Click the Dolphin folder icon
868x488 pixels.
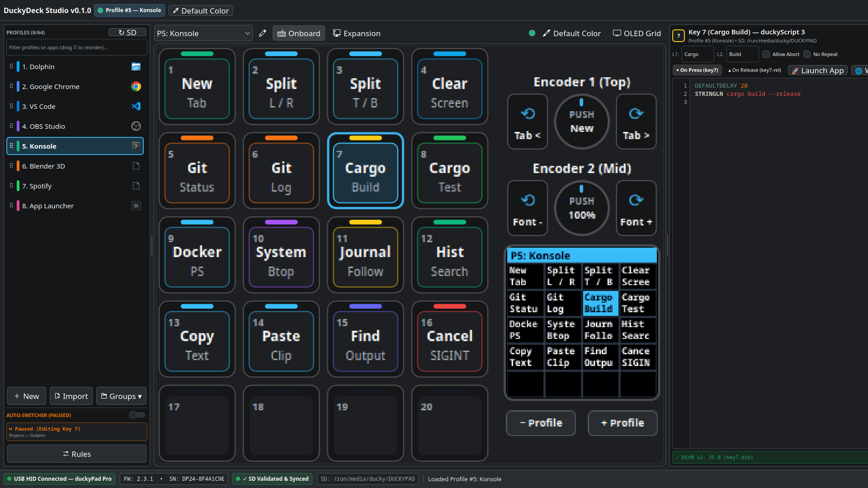tap(136, 67)
